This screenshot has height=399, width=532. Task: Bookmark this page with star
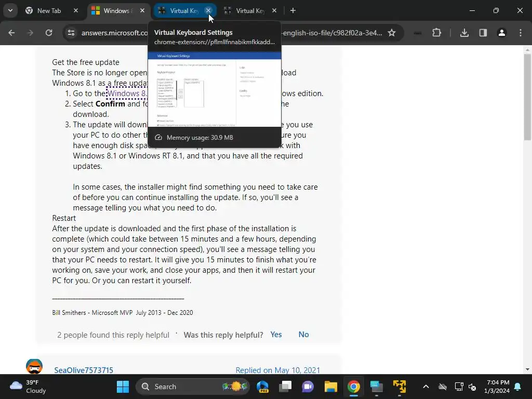(x=392, y=33)
